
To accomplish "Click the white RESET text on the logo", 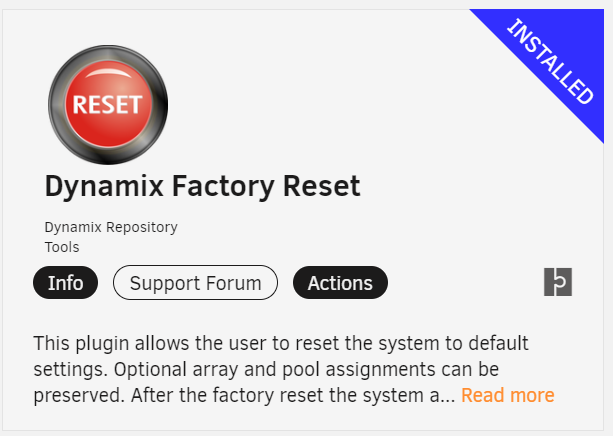I will 107,105.
